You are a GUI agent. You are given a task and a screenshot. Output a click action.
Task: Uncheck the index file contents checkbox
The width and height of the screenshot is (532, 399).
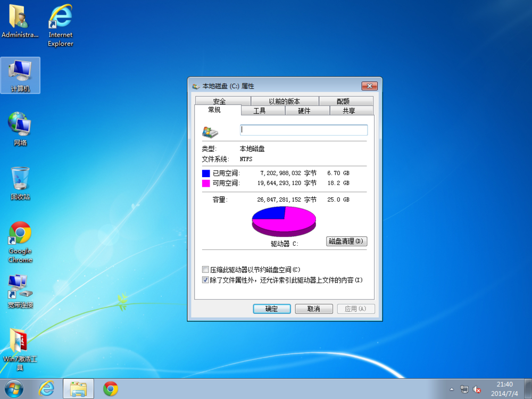tap(205, 280)
